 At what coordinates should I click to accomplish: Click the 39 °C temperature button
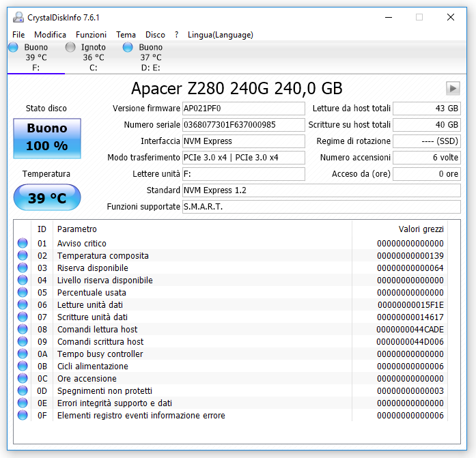click(47, 197)
